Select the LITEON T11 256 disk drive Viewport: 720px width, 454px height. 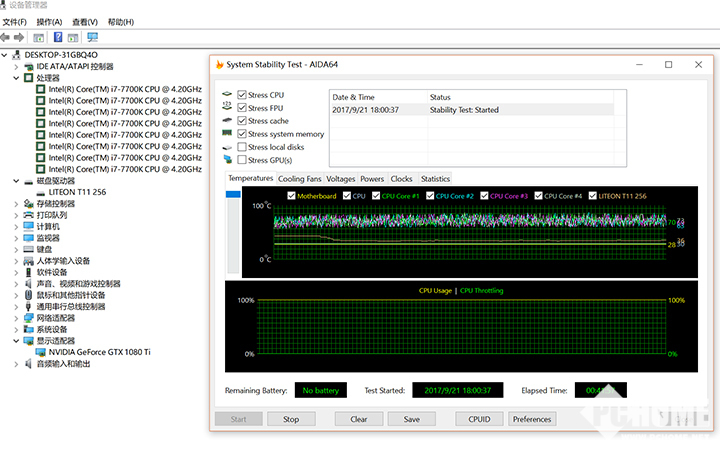(x=75, y=193)
